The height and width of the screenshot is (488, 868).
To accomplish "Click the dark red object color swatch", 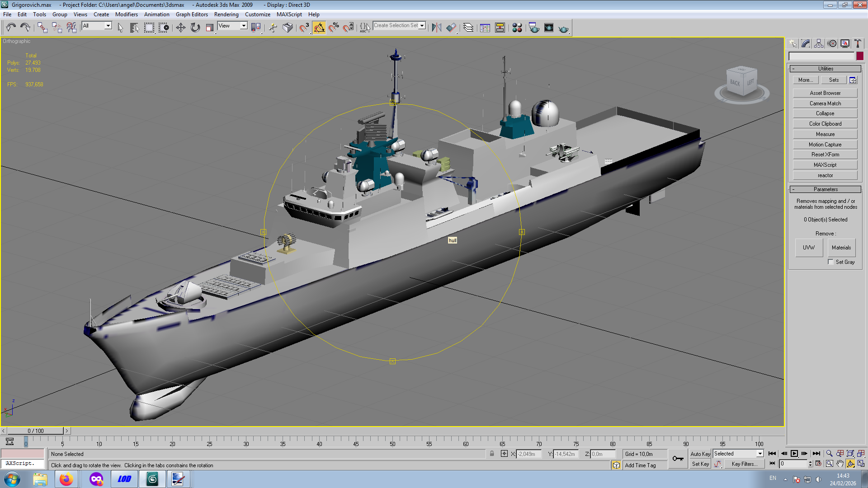I will click(860, 56).
